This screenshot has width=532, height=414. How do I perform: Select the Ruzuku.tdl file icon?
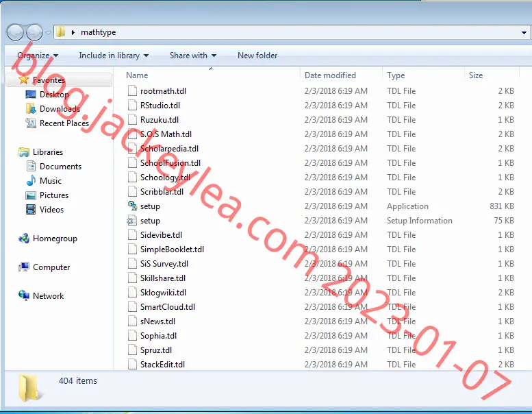tap(132, 120)
